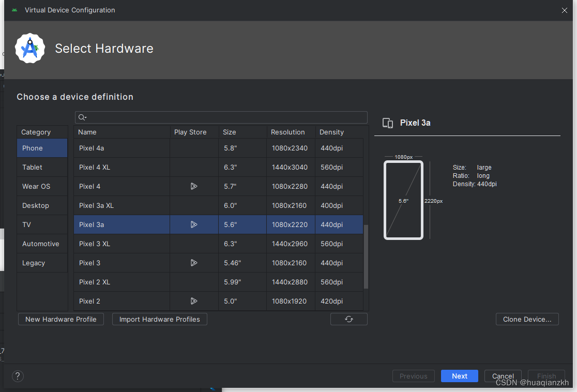Click the Play Store icon in Pixel 3a row
Image resolution: width=577 pixels, height=392 pixels.
tap(194, 224)
